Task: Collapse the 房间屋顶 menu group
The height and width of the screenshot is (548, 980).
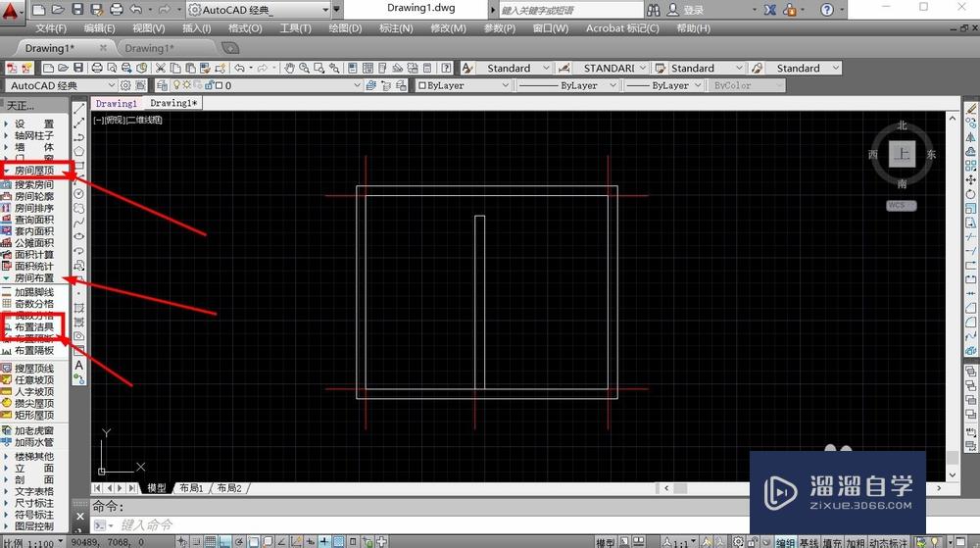Action: coord(6,170)
